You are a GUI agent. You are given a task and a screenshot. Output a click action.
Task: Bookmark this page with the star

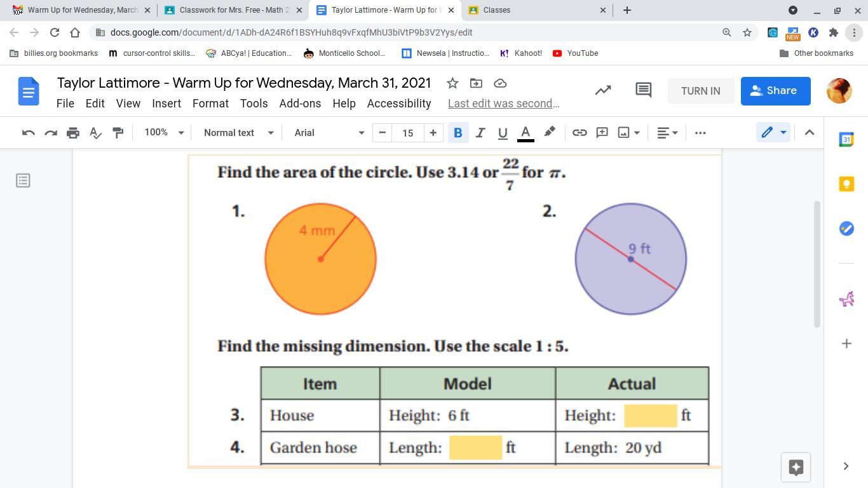747,32
